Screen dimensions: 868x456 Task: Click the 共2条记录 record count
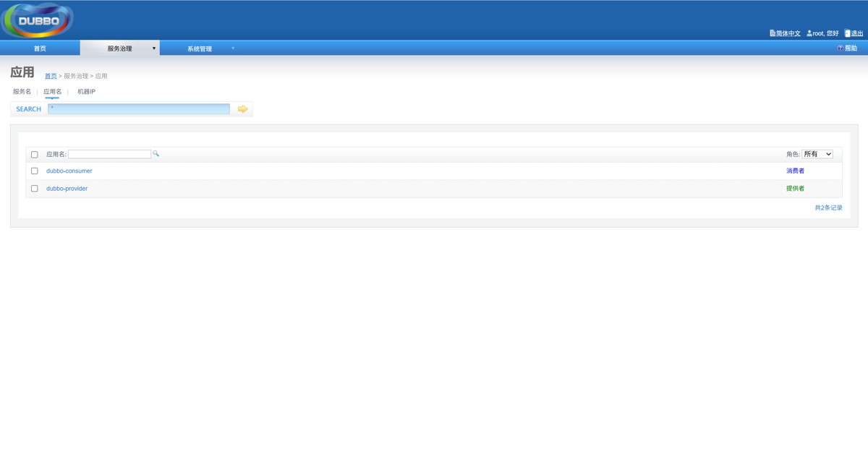click(828, 208)
